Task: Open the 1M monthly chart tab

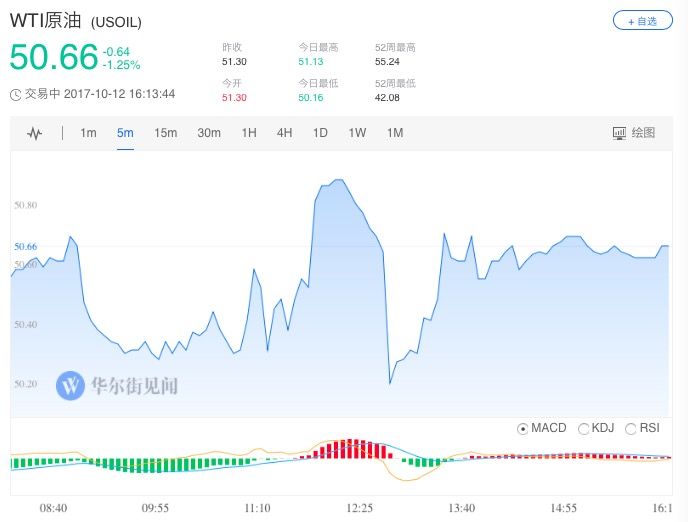Action: (395, 133)
